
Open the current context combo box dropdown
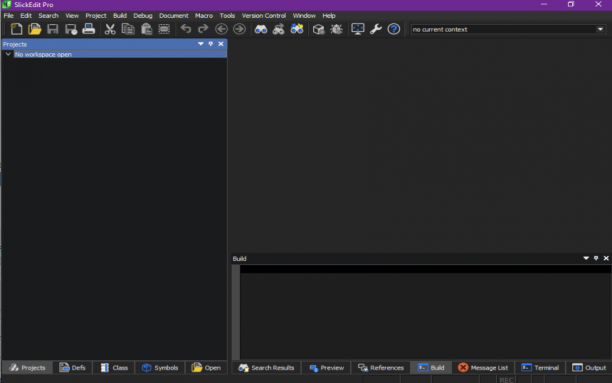(600, 29)
